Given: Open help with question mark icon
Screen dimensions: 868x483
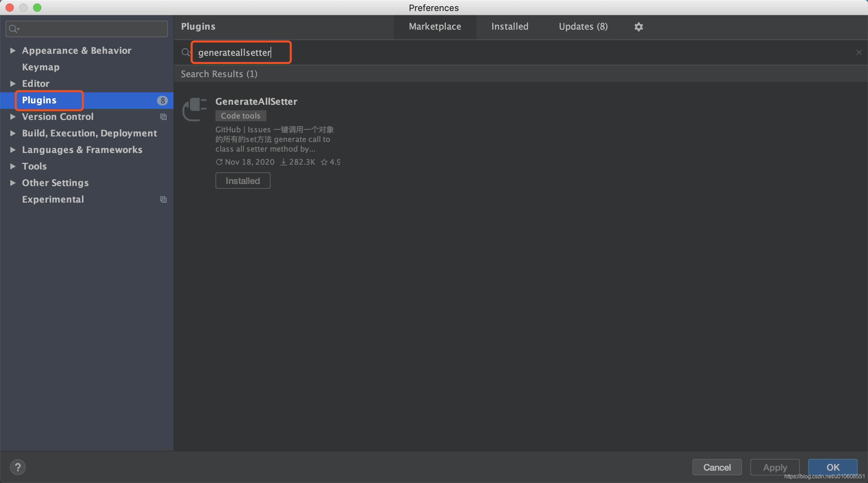Looking at the screenshot, I should click(x=18, y=467).
